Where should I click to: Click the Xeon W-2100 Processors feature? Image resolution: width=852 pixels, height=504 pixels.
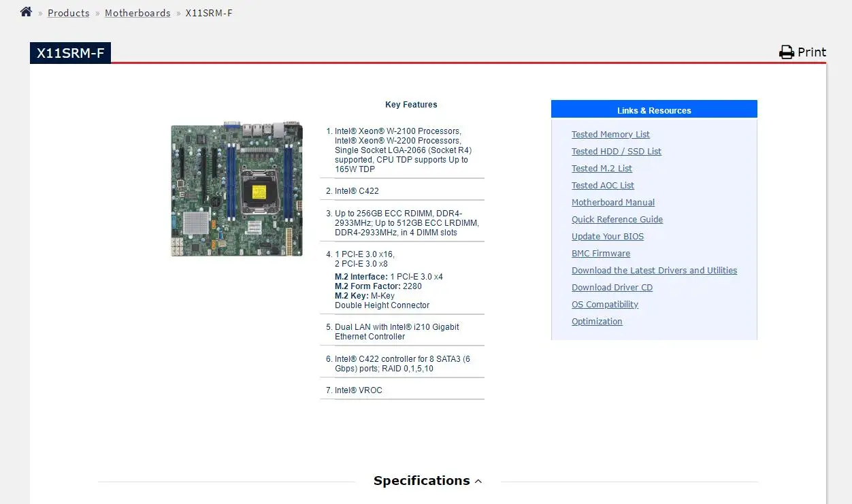tap(403, 150)
